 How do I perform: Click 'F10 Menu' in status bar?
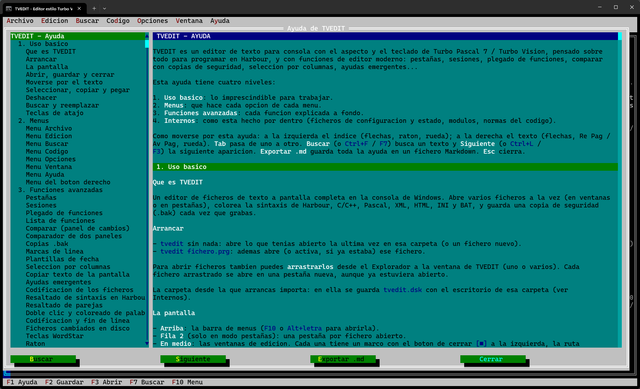(x=187, y=382)
